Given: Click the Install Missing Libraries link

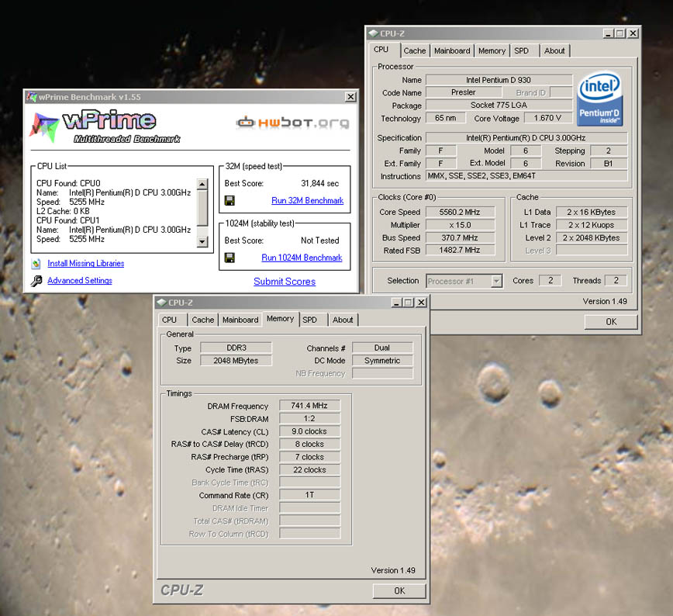Looking at the screenshot, I should 86,263.
